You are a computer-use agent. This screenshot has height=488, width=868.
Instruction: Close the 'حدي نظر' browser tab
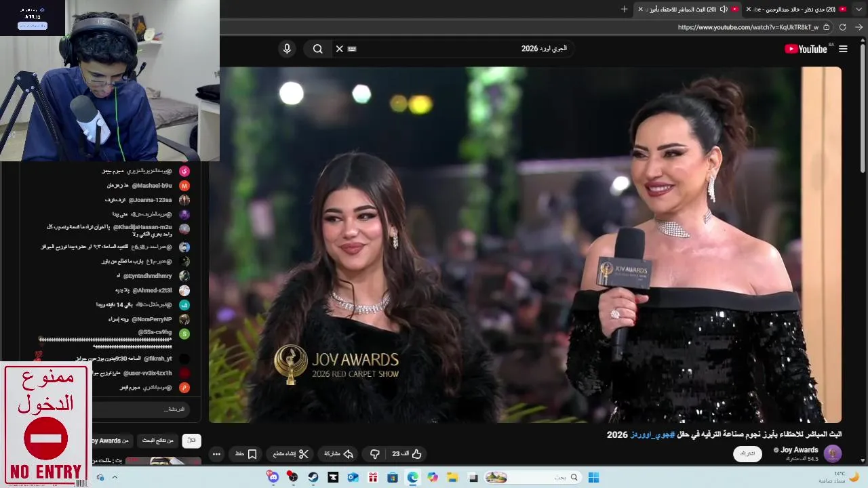(749, 9)
